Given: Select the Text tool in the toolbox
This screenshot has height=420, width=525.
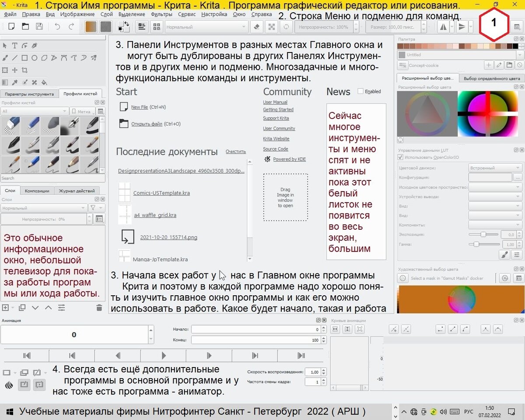Looking at the screenshot, I should [x=14, y=45].
